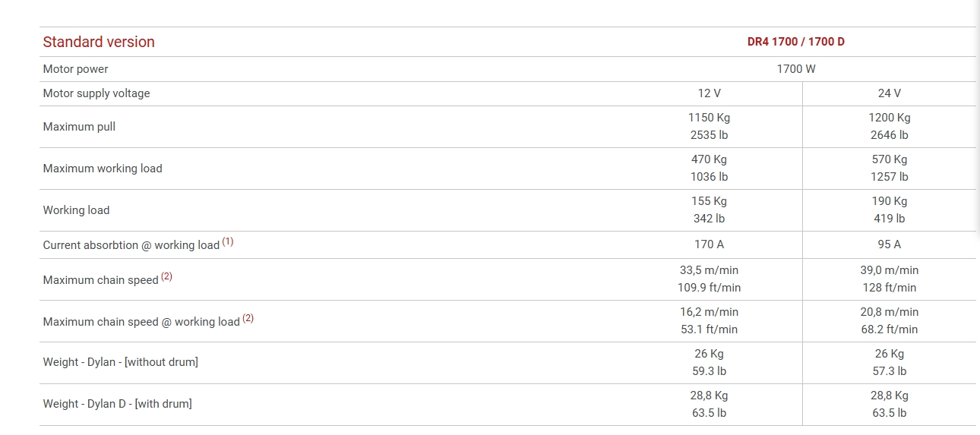
Task: Select the "170 A" current value
Action: (x=709, y=244)
